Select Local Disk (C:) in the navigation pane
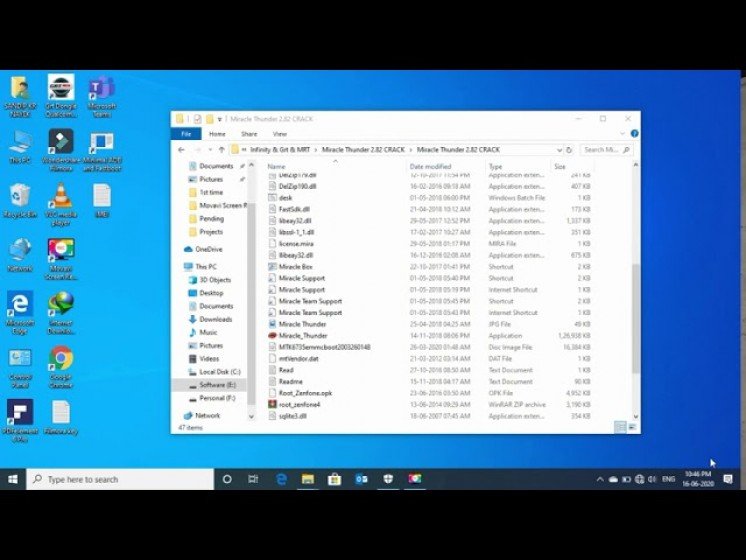Image resolution: width=746 pixels, height=560 pixels. (219, 372)
